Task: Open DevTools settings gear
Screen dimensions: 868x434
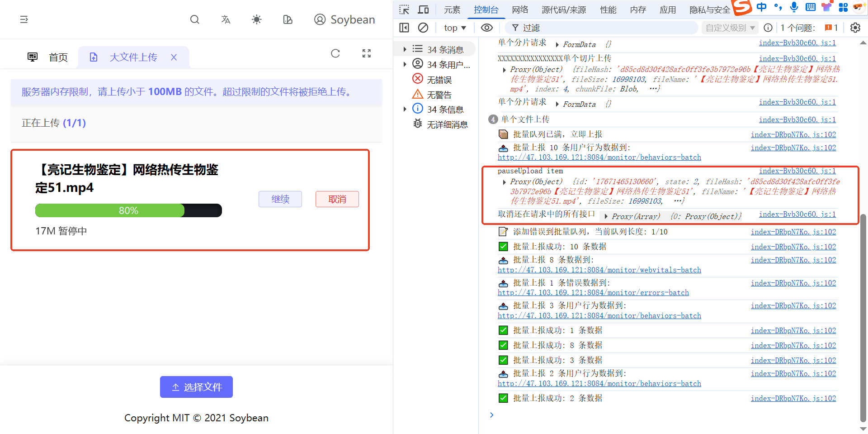Action: [x=855, y=28]
